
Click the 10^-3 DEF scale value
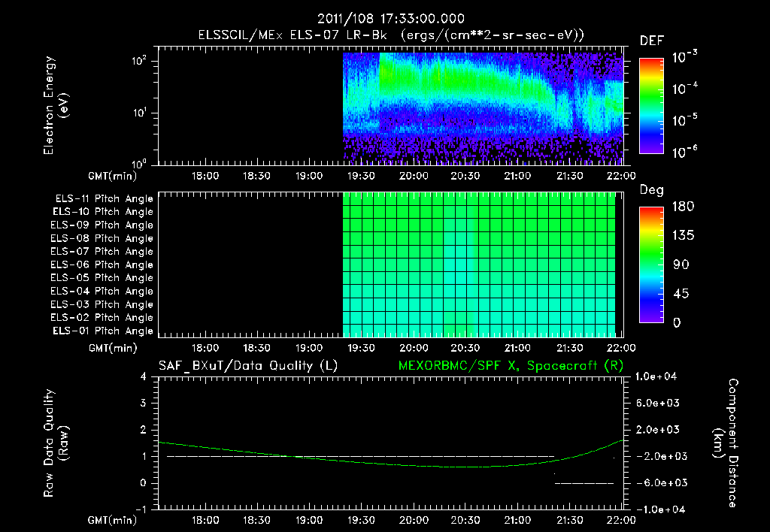click(684, 57)
